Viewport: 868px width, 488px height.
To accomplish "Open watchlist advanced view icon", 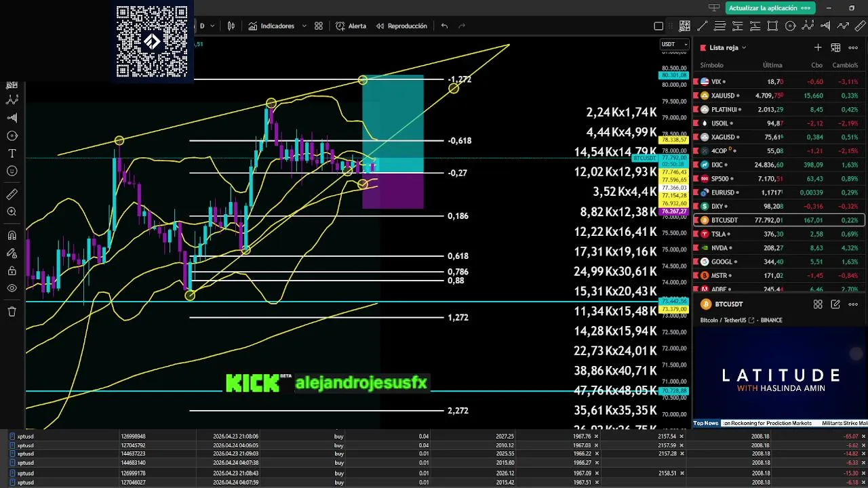I will 835,47.
